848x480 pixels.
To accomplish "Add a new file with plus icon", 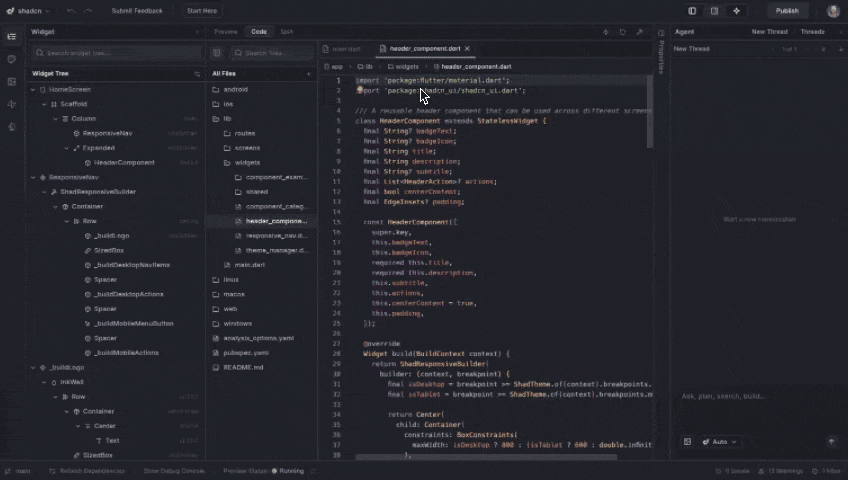I will click(x=309, y=74).
